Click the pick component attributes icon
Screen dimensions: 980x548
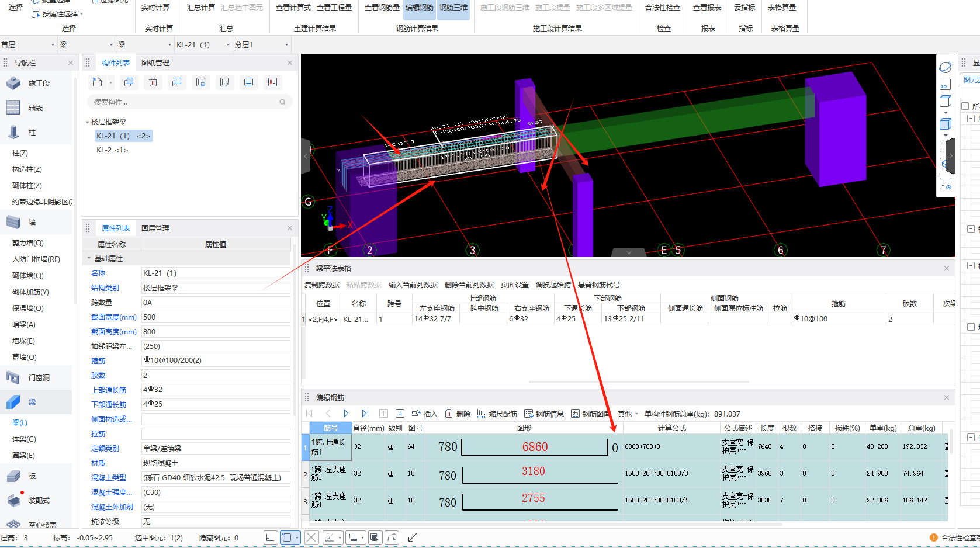[x=224, y=82]
